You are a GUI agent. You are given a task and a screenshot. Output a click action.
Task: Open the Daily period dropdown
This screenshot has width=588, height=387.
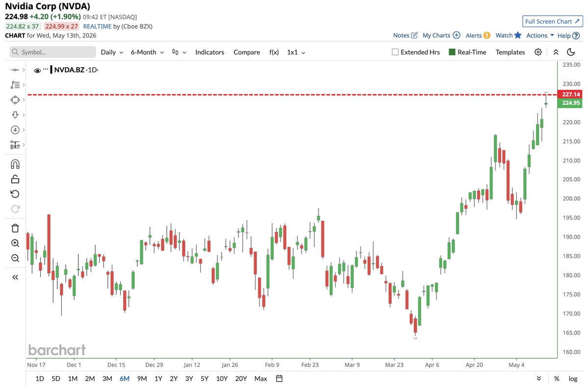point(112,52)
